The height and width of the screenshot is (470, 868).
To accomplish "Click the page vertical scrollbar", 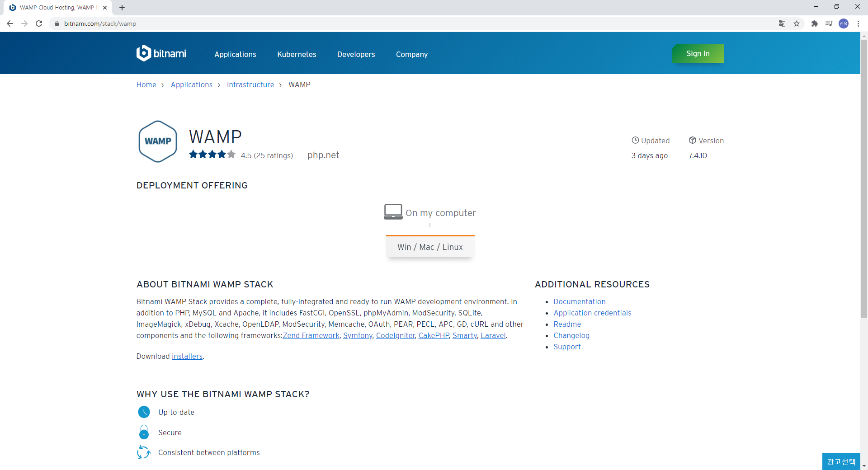I will pos(864,179).
